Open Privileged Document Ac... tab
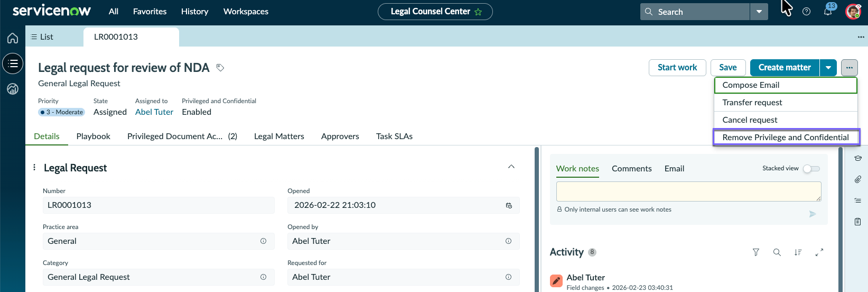This screenshot has width=868, height=292. pos(182,136)
